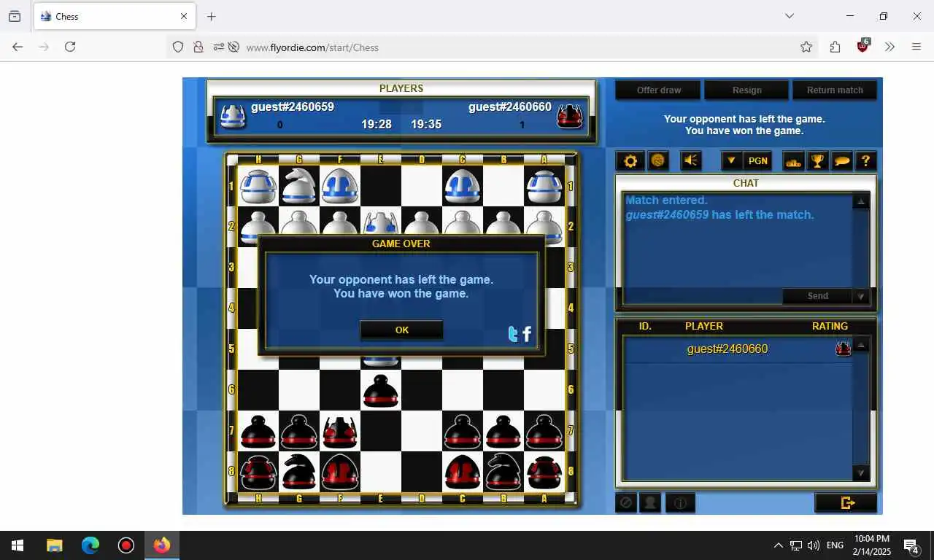Select the black bishop on C8
This screenshot has height=560, width=934.
[463, 472]
